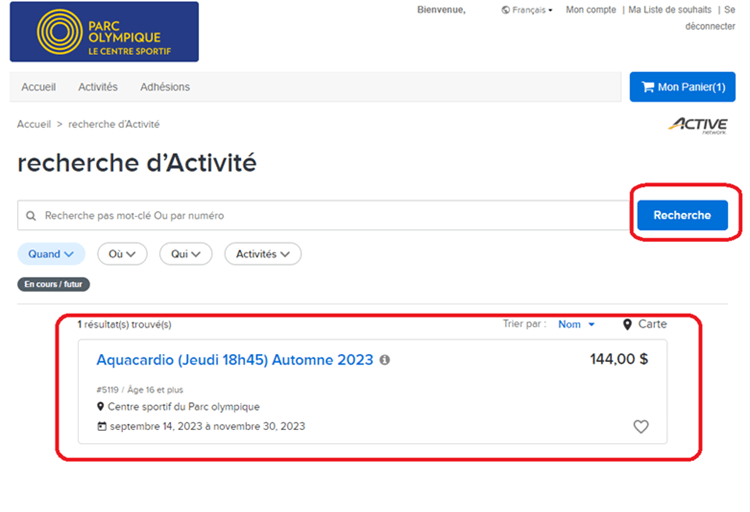Open Ma Liste de souhaits link

point(670,10)
